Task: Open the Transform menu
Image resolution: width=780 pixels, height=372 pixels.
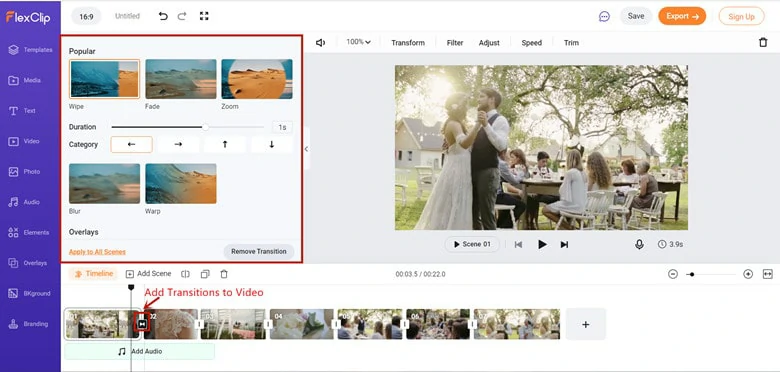Action: [x=408, y=43]
